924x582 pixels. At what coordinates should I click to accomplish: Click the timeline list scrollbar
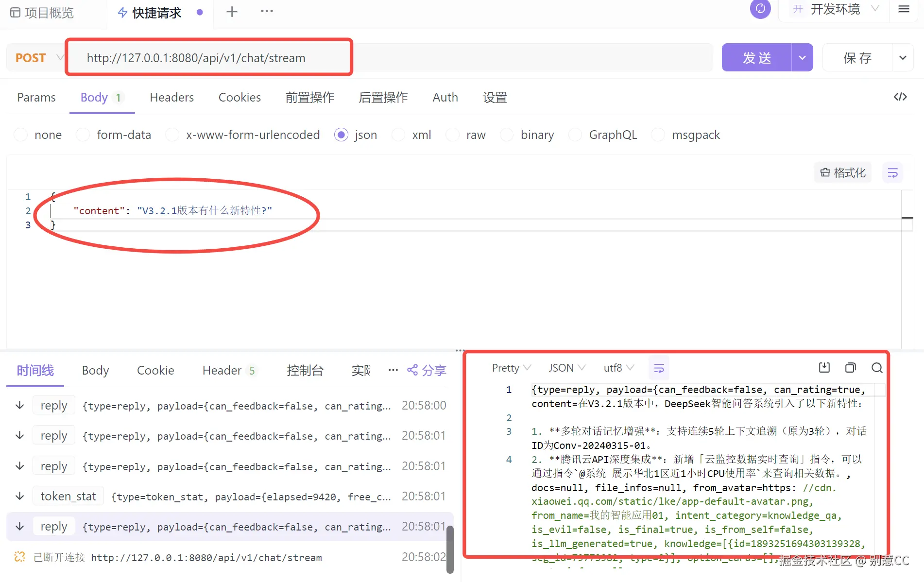[x=450, y=549]
